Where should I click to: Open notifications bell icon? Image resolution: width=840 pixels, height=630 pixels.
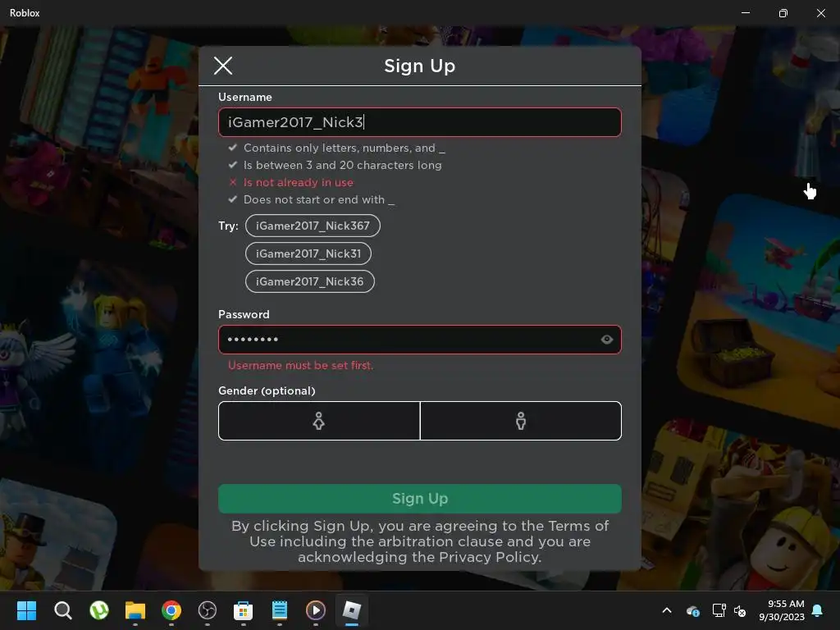818,610
